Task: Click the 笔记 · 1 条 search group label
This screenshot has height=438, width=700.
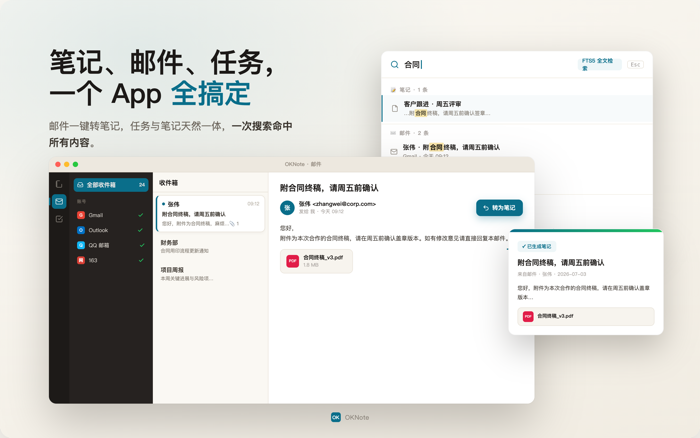Action: click(x=413, y=90)
